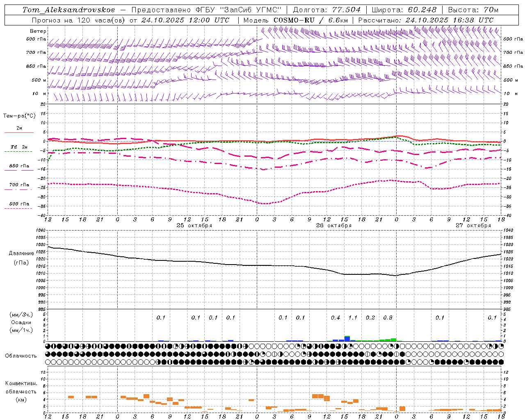
Task: Click the '700 гПа' temperature legend label
Action: pos(19,185)
